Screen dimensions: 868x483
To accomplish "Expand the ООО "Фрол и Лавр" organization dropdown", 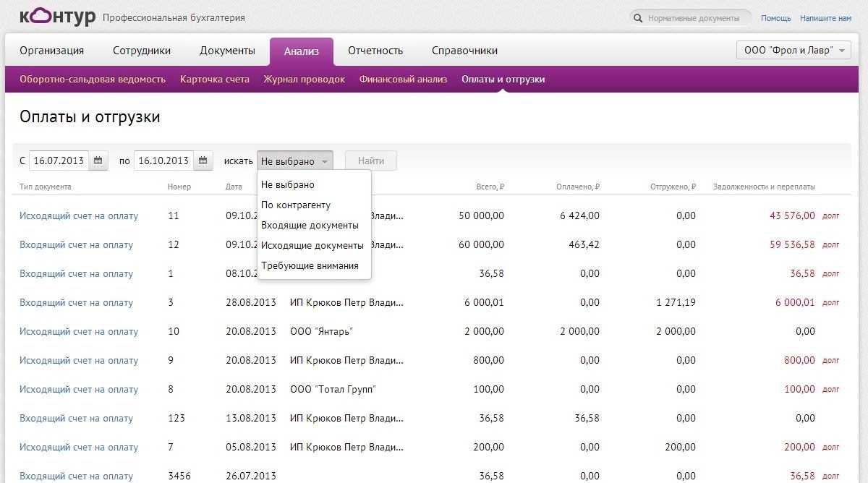I will (793, 51).
